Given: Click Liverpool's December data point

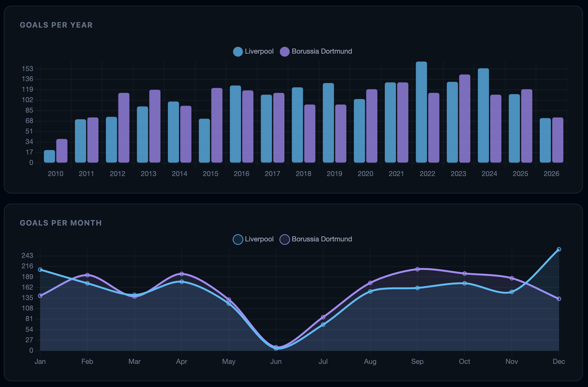Looking at the screenshot, I should 559,250.
